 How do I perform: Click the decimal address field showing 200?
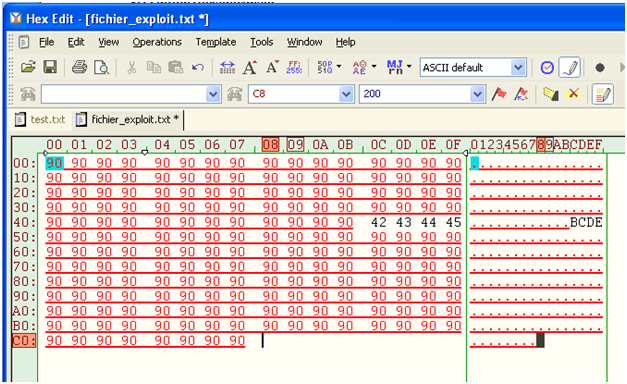click(x=415, y=94)
